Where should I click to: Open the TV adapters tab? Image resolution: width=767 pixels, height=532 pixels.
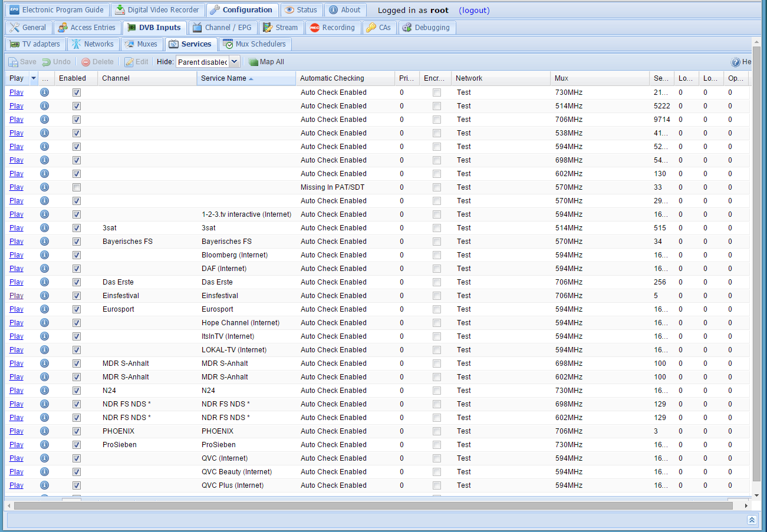pyautogui.click(x=35, y=44)
